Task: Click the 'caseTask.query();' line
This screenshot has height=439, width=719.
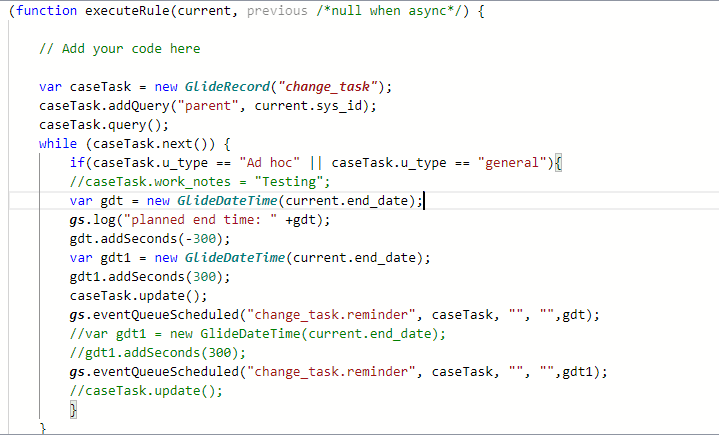Action: pos(104,125)
